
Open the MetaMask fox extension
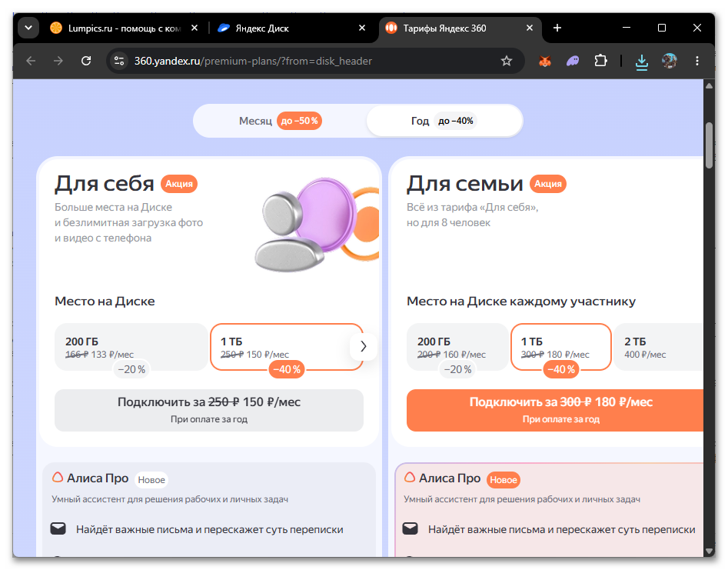544,61
